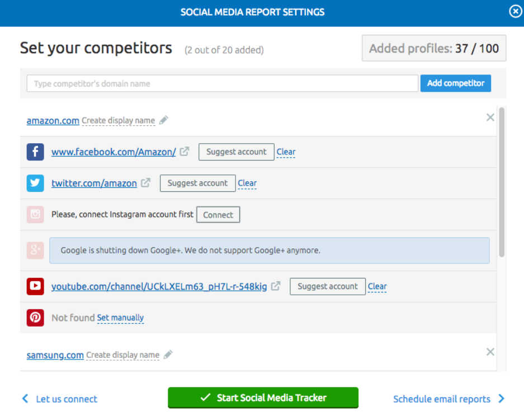524x420 pixels.
Task: Go to Schedule email reports
Action: (449, 399)
